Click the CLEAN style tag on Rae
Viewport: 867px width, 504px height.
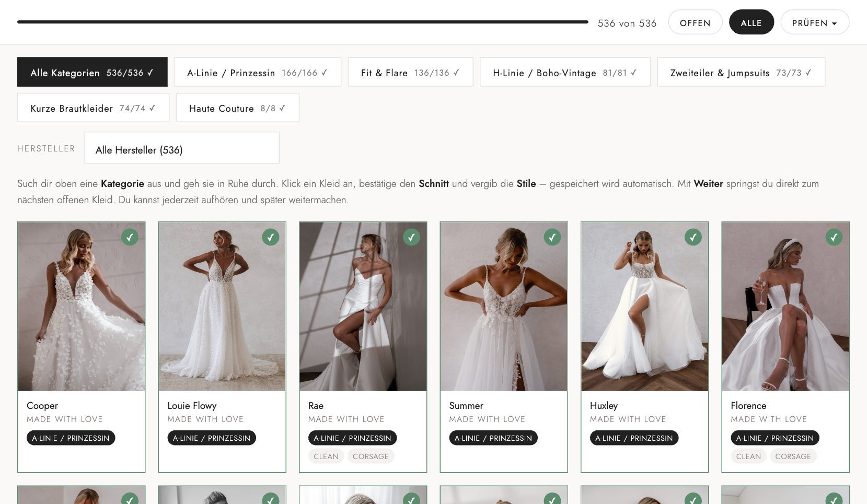click(326, 456)
